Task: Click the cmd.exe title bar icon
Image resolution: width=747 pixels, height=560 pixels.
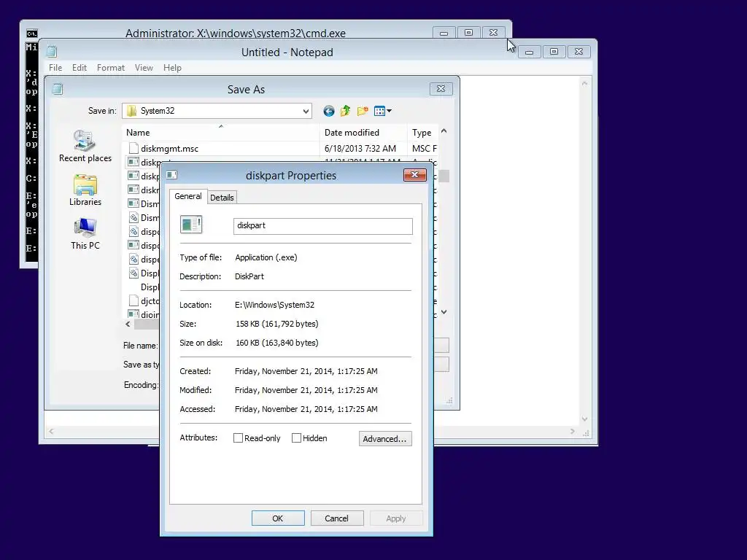Action: 32,34
